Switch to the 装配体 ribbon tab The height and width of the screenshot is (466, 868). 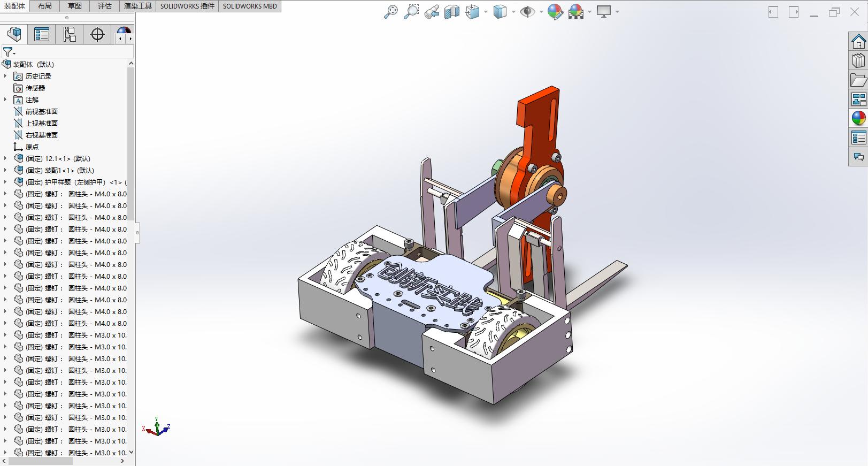pos(15,6)
